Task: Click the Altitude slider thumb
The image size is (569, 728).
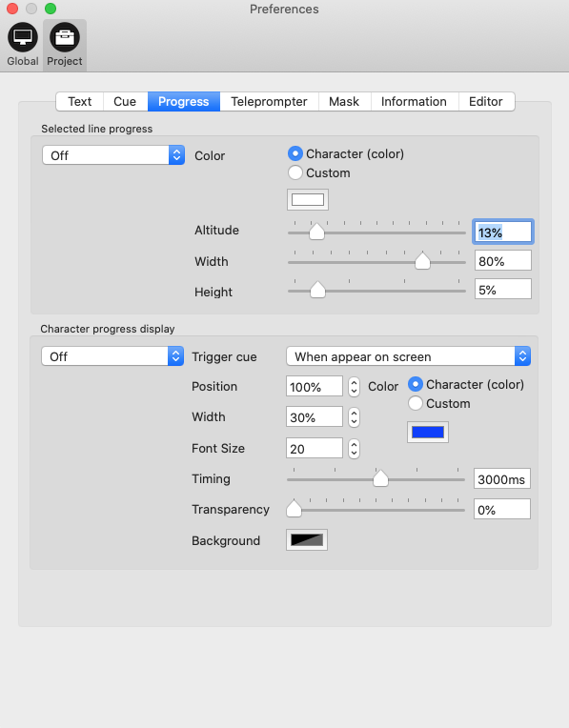Action: click(316, 232)
